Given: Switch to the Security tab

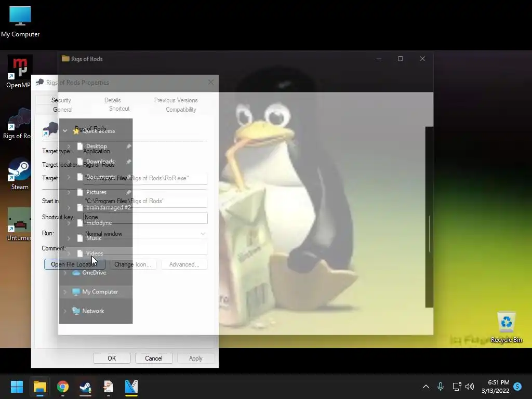Looking at the screenshot, I should 61,100.
